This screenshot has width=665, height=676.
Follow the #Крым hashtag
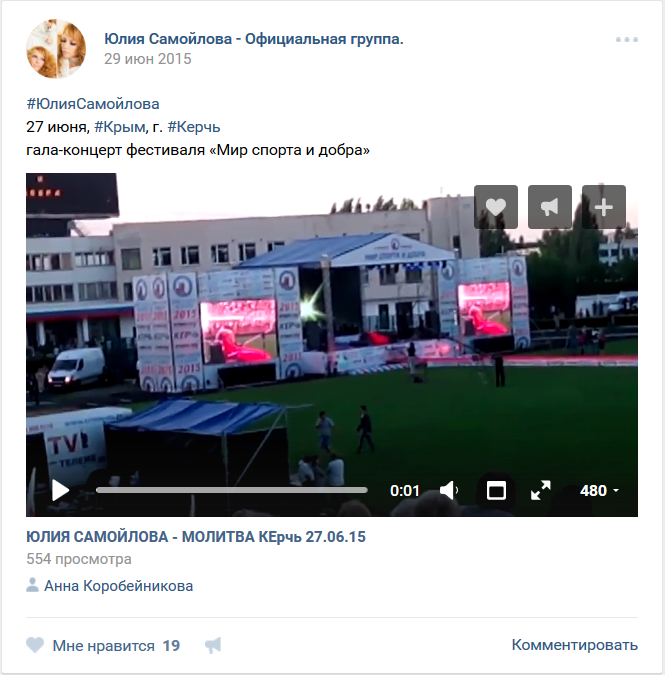click(119, 127)
